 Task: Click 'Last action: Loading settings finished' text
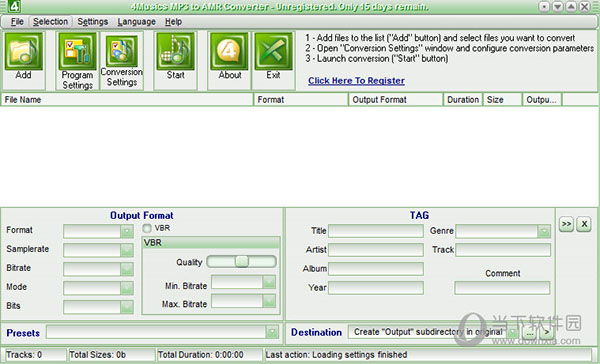tap(336, 355)
